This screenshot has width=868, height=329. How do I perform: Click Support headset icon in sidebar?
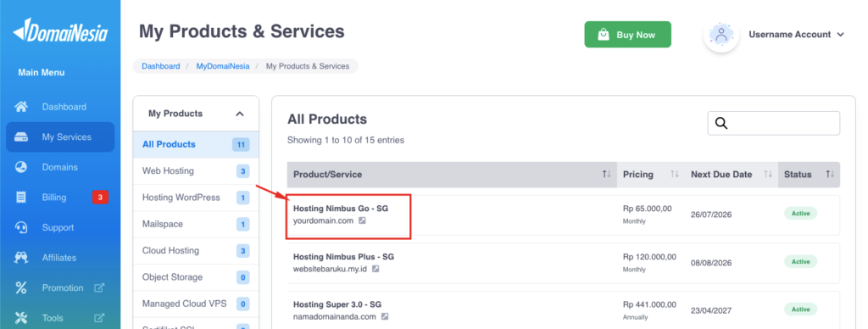pos(21,227)
